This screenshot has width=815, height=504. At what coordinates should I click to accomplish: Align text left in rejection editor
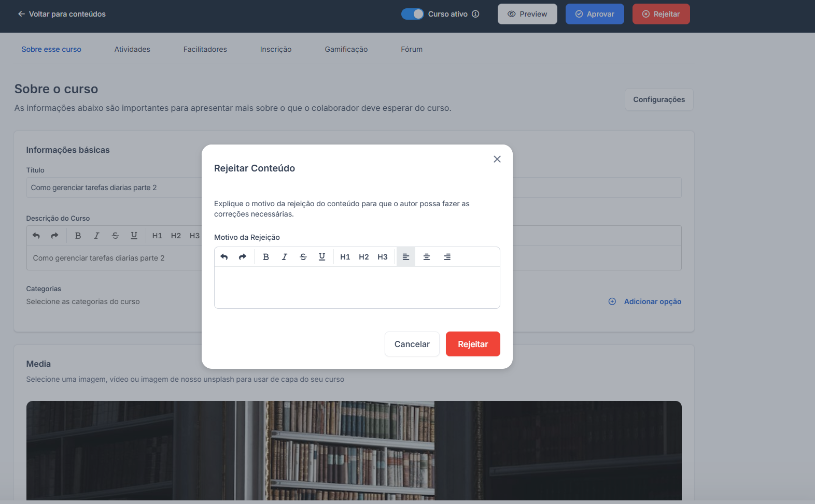pos(406,257)
